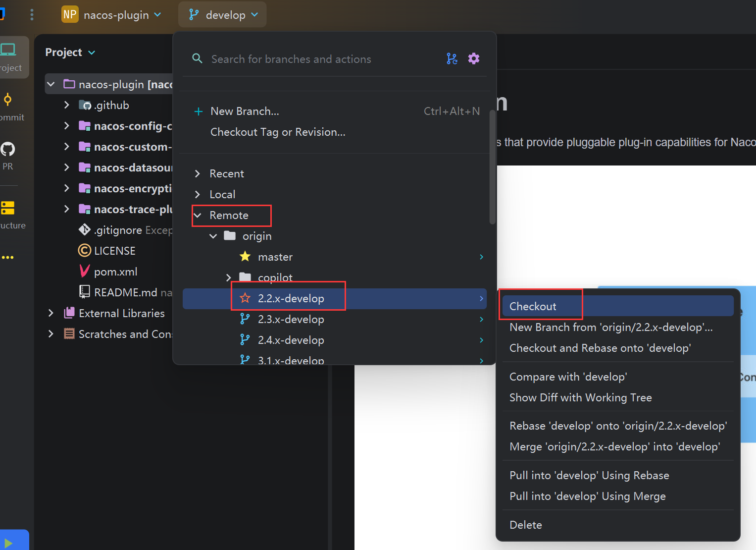Click the README.md file icon

85,292
